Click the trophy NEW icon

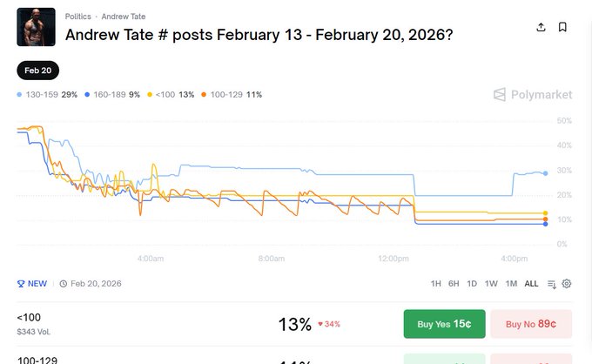click(21, 283)
